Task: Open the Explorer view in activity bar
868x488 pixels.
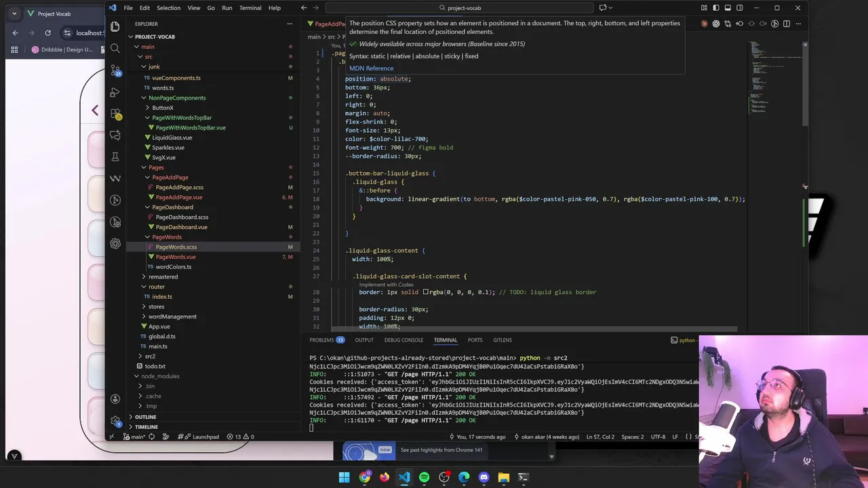Action: (115, 26)
